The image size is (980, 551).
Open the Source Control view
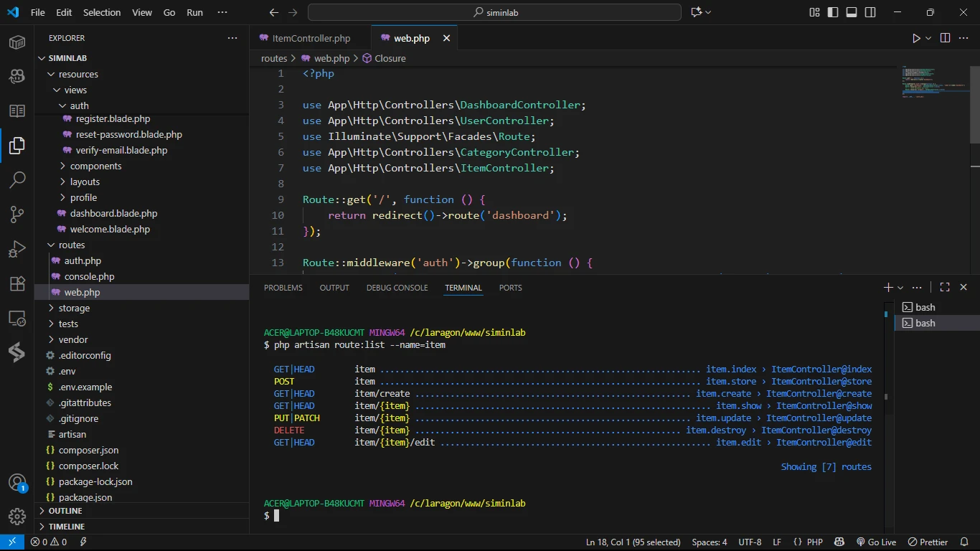(x=17, y=214)
